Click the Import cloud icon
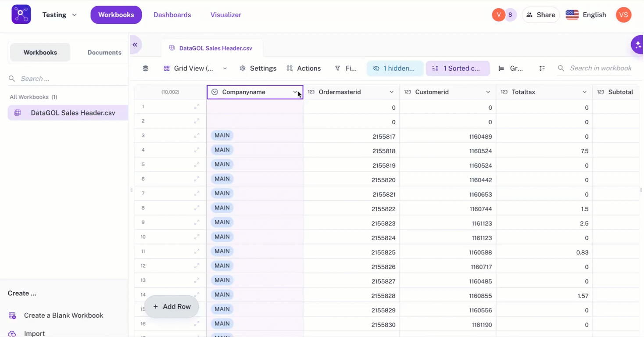Screen dimensions: 644x337 [12, 333]
